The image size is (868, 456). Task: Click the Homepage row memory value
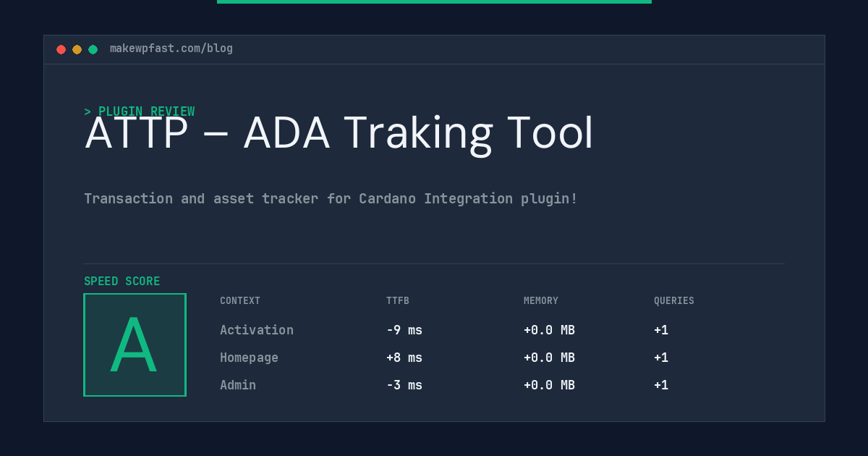[549, 358]
